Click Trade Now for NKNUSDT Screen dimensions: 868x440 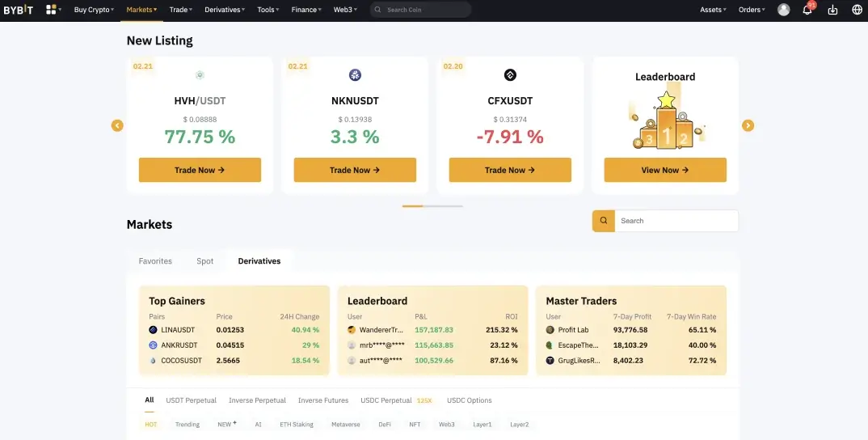click(x=355, y=170)
